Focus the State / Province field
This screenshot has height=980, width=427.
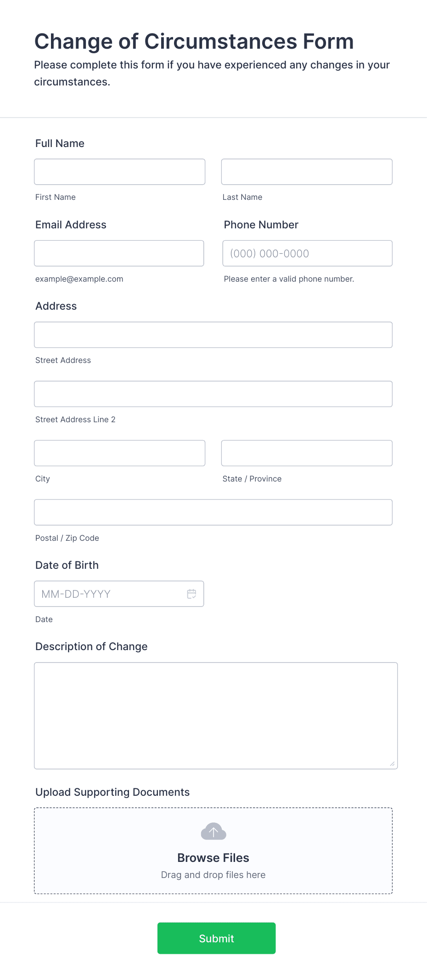pos(306,453)
